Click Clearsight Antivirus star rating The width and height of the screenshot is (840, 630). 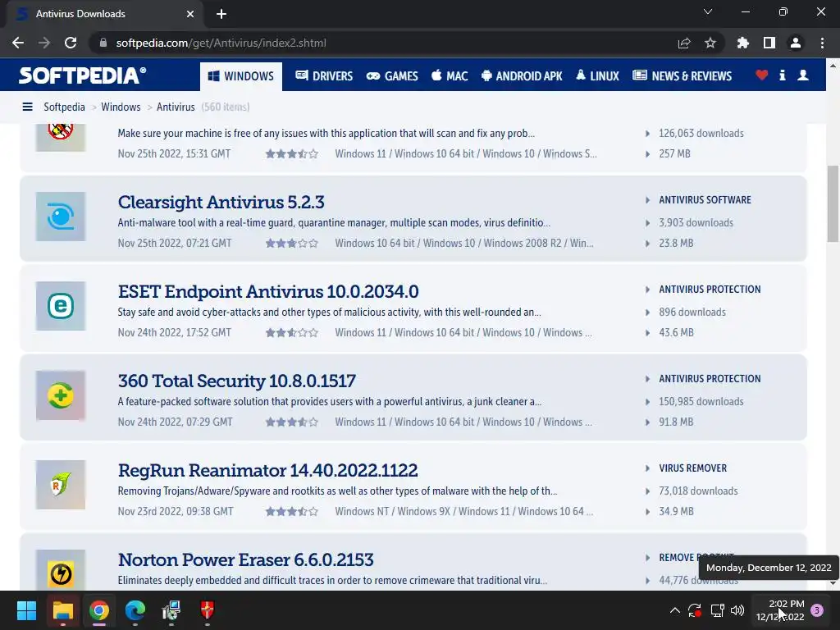coord(292,244)
